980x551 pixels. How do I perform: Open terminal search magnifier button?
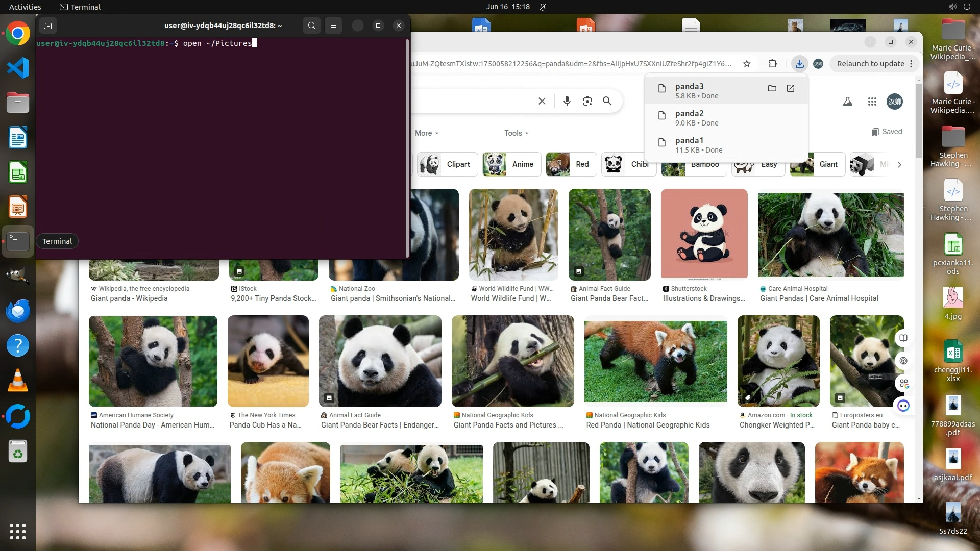pos(311,26)
